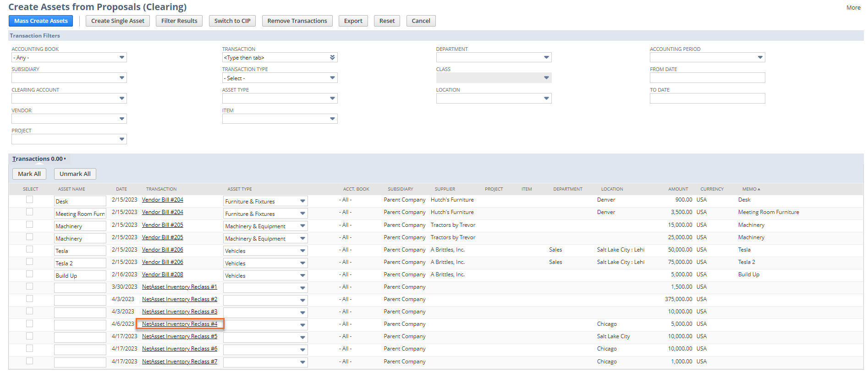Click Remove Transactions button
The image size is (868, 373).
coord(297,21)
